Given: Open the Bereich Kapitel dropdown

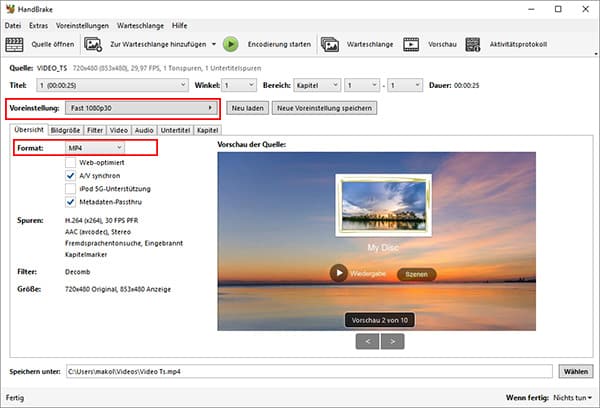Looking at the screenshot, I should pos(317,85).
